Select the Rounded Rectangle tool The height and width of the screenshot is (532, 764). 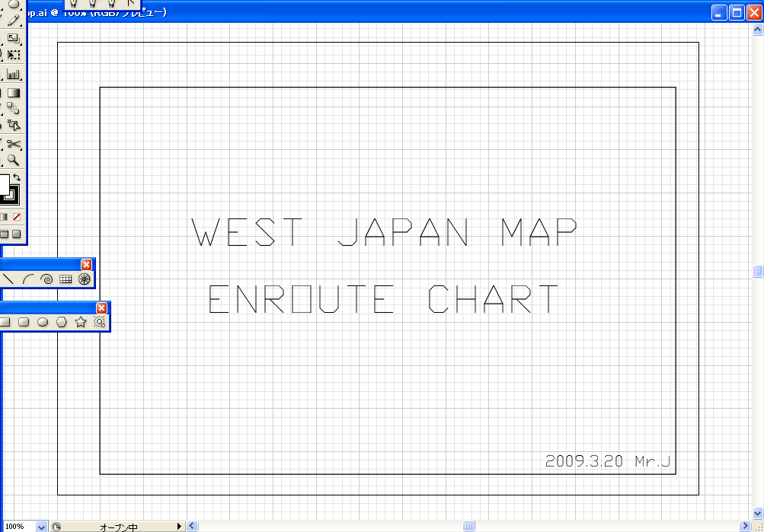click(24, 322)
